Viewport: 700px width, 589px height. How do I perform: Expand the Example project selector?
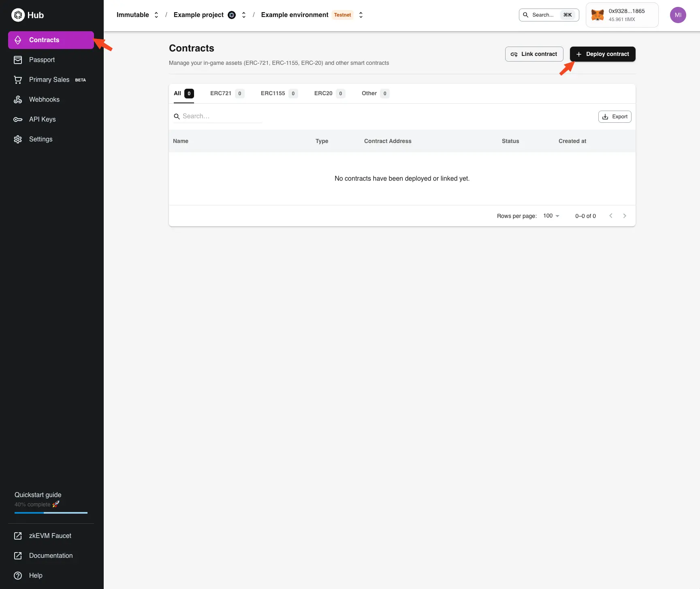tap(243, 15)
